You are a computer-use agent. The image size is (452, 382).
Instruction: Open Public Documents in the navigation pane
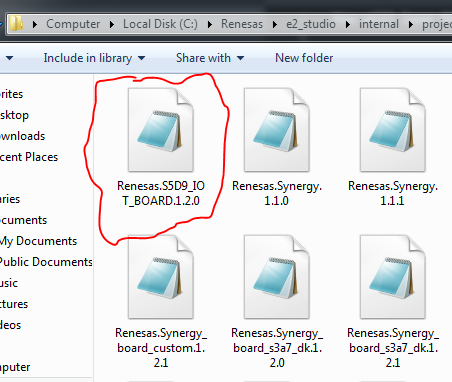click(x=46, y=262)
